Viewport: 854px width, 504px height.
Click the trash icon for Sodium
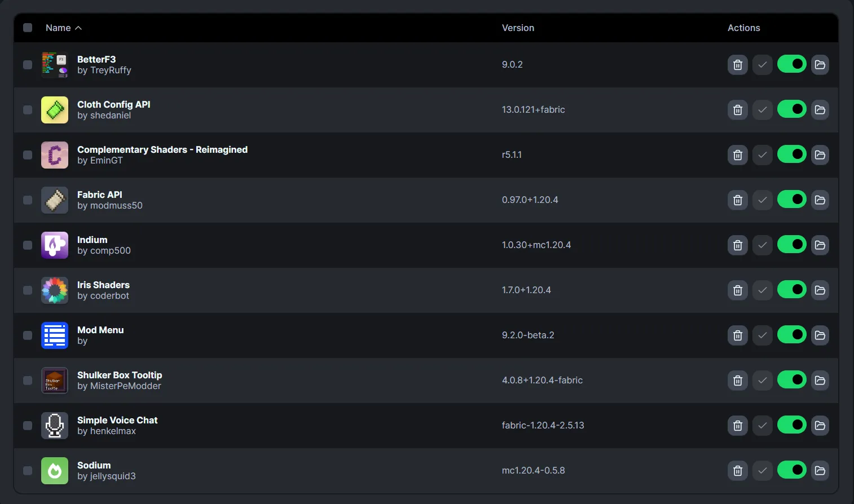tap(737, 471)
